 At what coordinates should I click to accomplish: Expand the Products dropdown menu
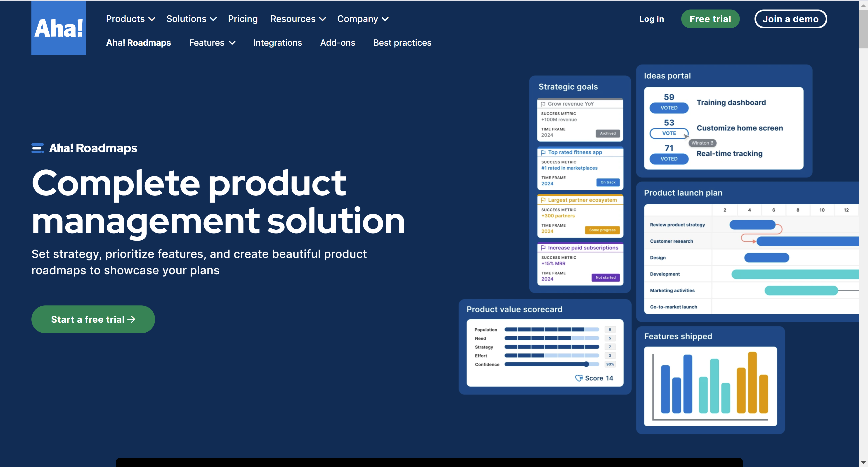[x=130, y=19]
